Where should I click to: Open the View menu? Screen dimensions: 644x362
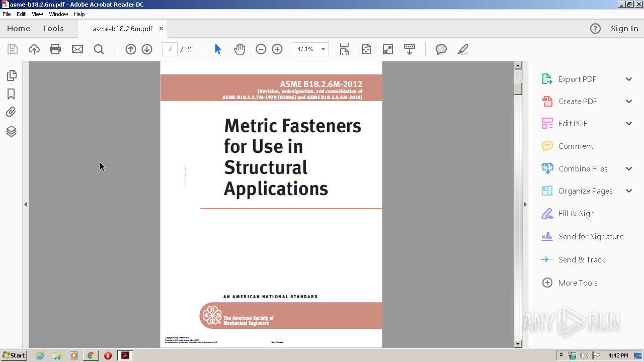[37, 14]
